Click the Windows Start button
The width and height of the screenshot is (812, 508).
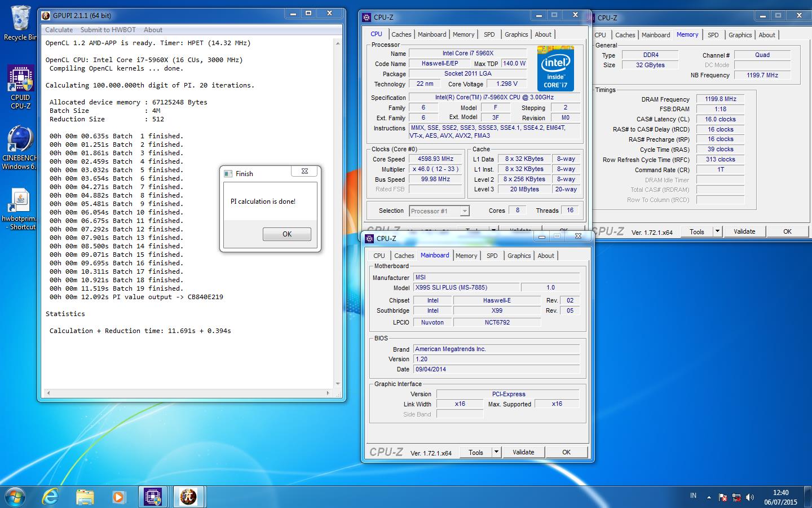tap(15, 497)
